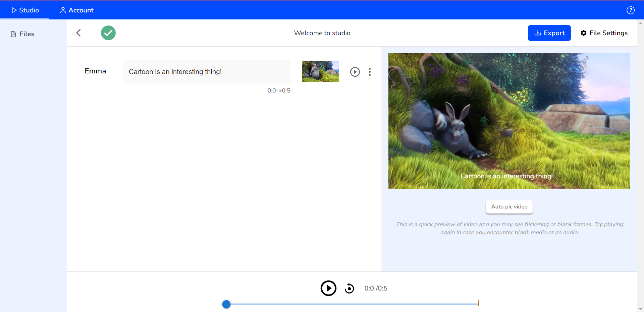644x312 pixels.
Task: Open File Settings
Action: pos(604,33)
